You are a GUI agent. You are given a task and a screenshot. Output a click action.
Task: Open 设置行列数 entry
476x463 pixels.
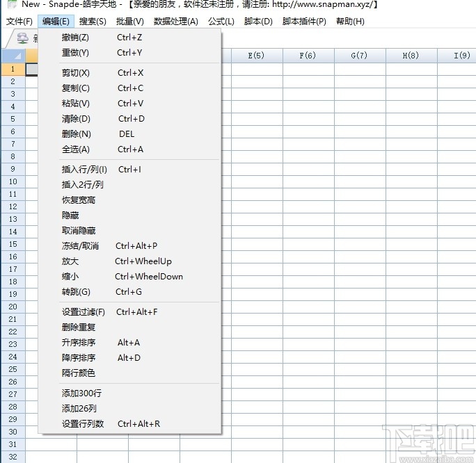pos(130,424)
